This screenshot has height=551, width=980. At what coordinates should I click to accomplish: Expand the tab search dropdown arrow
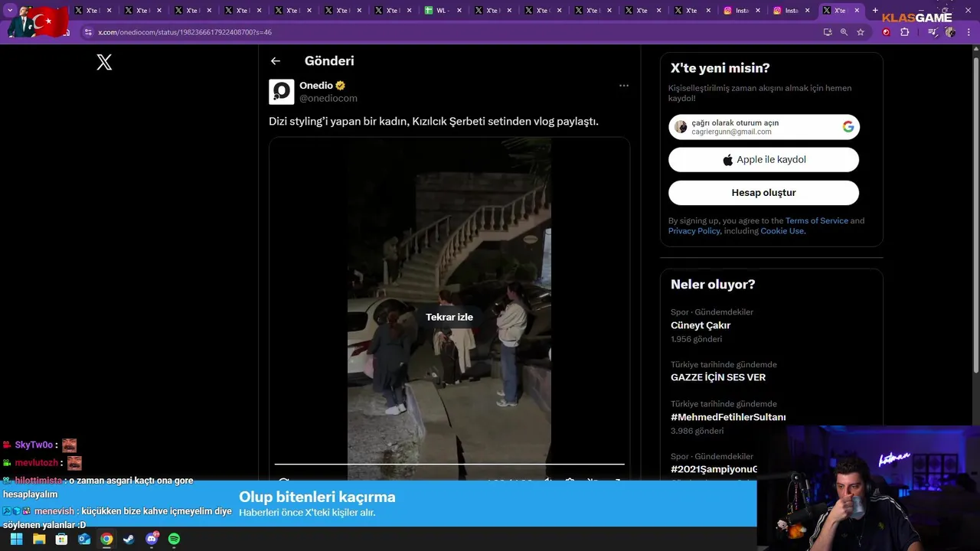(10, 11)
